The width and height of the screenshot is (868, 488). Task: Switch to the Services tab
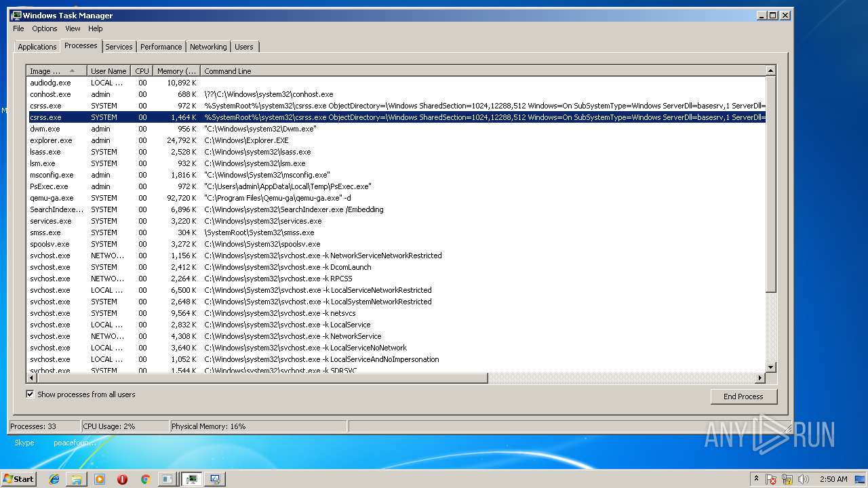tap(119, 47)
